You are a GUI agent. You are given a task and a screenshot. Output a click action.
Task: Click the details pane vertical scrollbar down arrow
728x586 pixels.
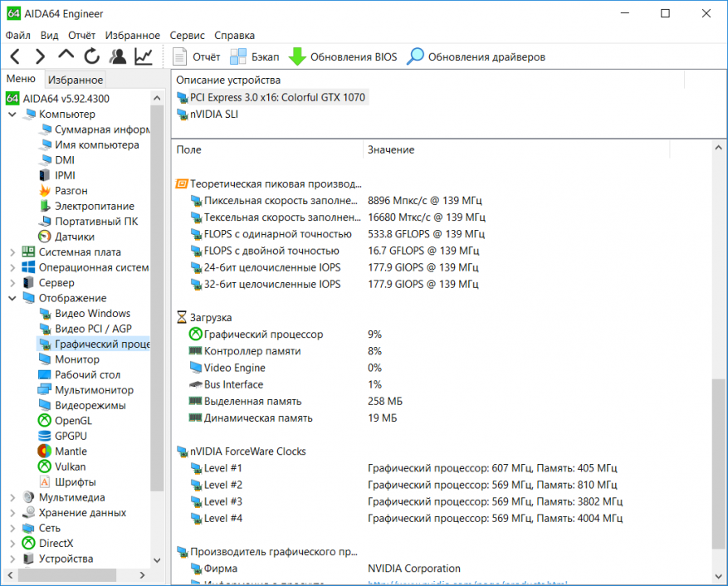[x=718, y=577]
